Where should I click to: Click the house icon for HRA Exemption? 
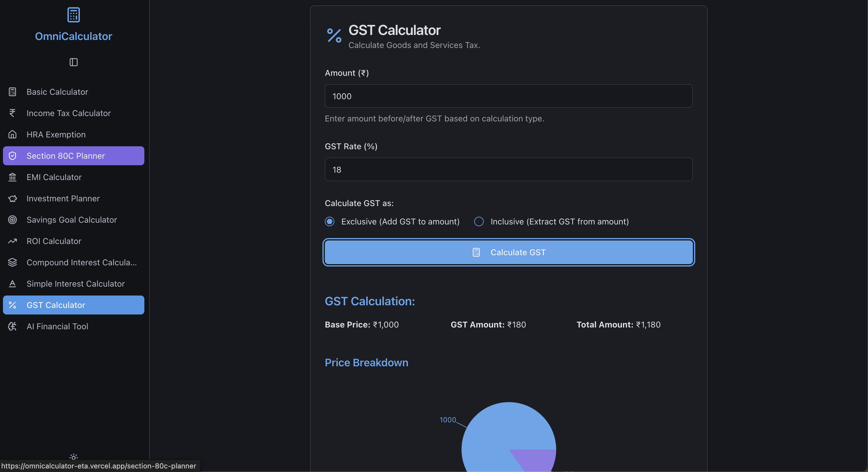12,134
